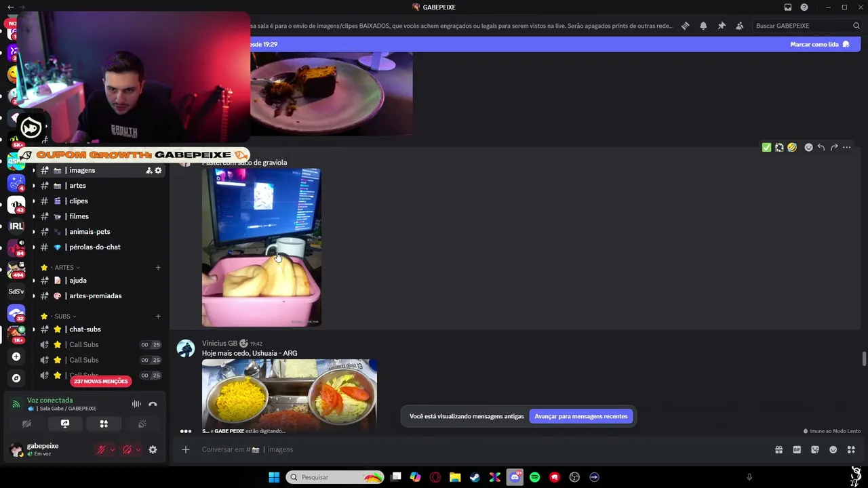Open user settings gear
868x488 pixels.
153,449
